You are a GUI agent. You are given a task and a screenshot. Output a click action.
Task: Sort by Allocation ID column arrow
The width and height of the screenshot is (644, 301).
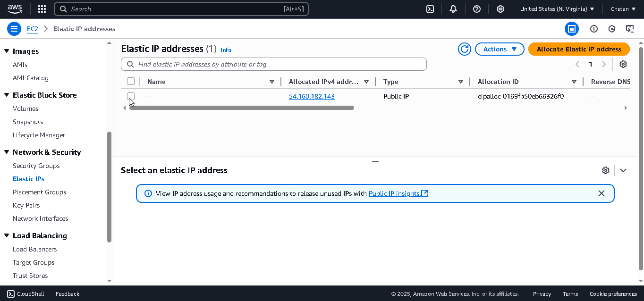coord(574,82)
